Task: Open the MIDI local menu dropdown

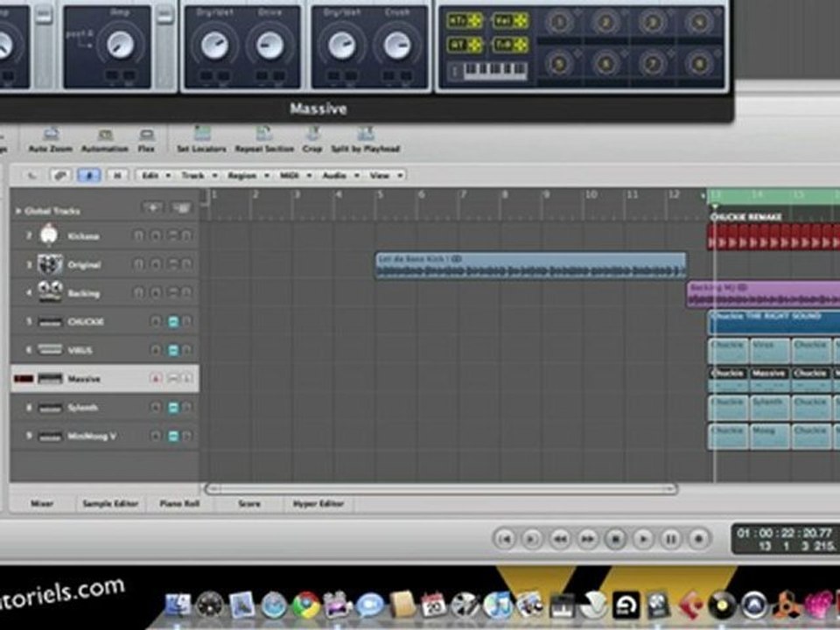Action: point(295,175)
